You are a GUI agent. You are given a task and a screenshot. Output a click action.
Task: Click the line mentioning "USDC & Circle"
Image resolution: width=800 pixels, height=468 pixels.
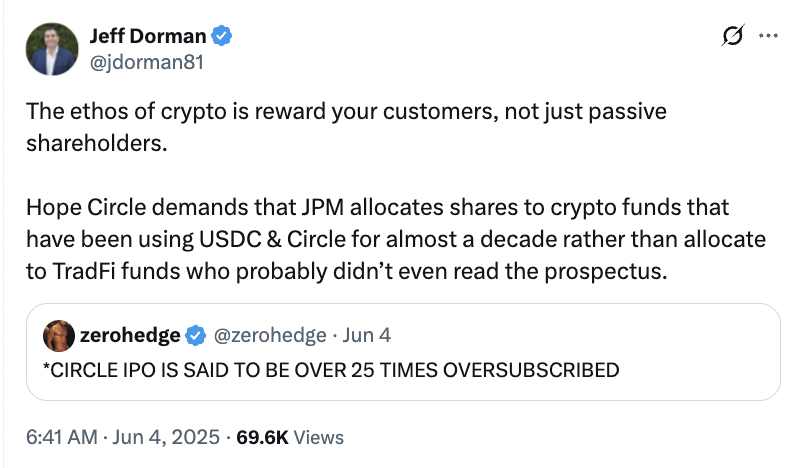coord(396,240)
